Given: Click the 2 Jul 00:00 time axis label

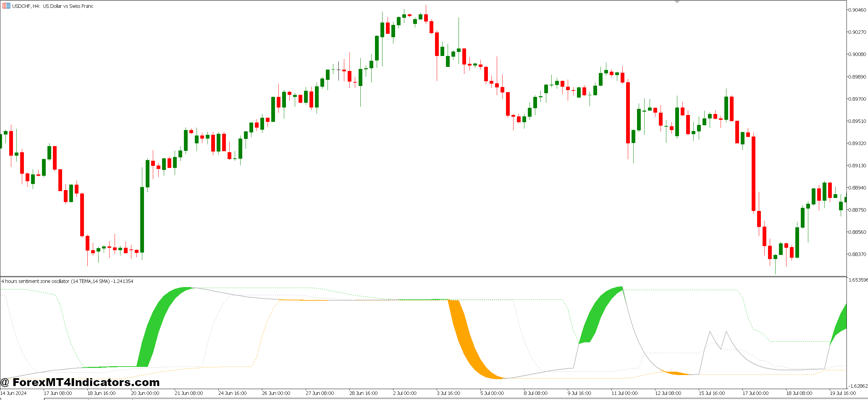Looking at the screenshot, I should click(405, 393).
